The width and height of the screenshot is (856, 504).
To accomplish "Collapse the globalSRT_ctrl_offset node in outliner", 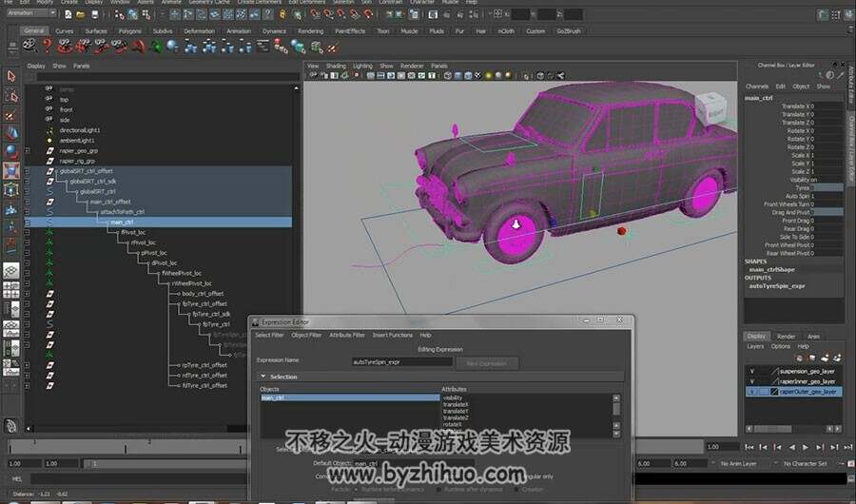I will pyautogui.click(x=28, y=171).
